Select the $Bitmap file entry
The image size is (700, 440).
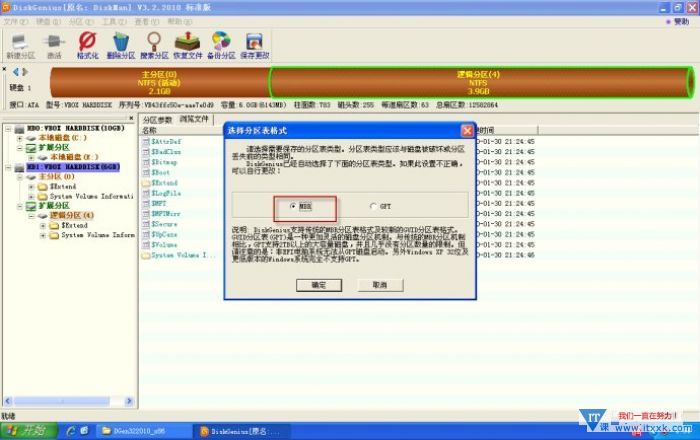(x=164, y=162)
